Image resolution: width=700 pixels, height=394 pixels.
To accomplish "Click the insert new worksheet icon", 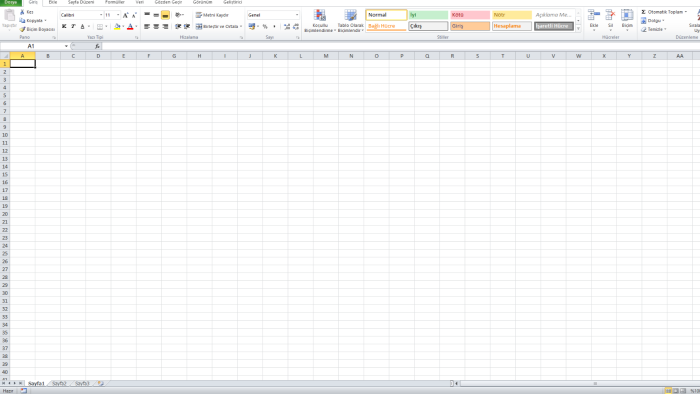I will click(x=100, y=383).
